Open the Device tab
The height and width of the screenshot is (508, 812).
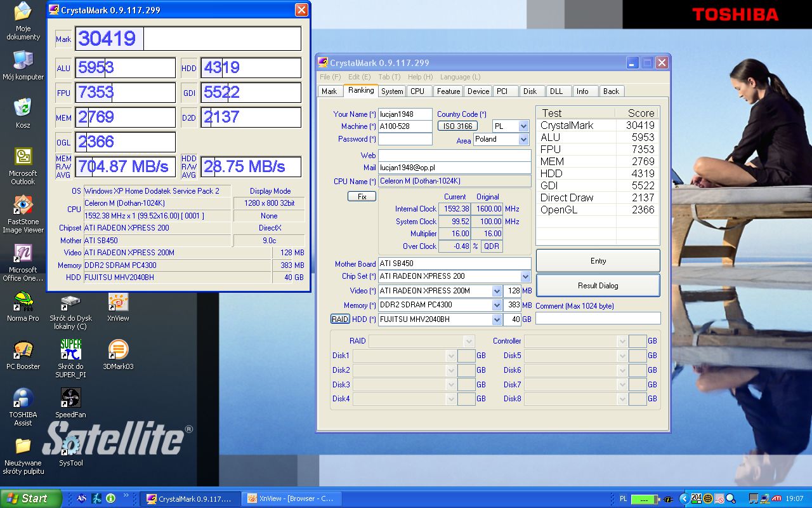click(478, 91)
